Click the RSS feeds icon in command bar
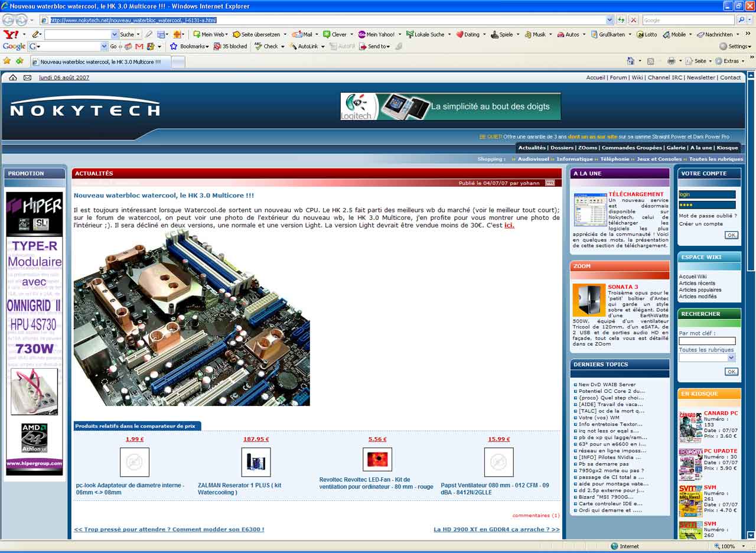This screenshot has width=756, height=553. pos(650,61)
